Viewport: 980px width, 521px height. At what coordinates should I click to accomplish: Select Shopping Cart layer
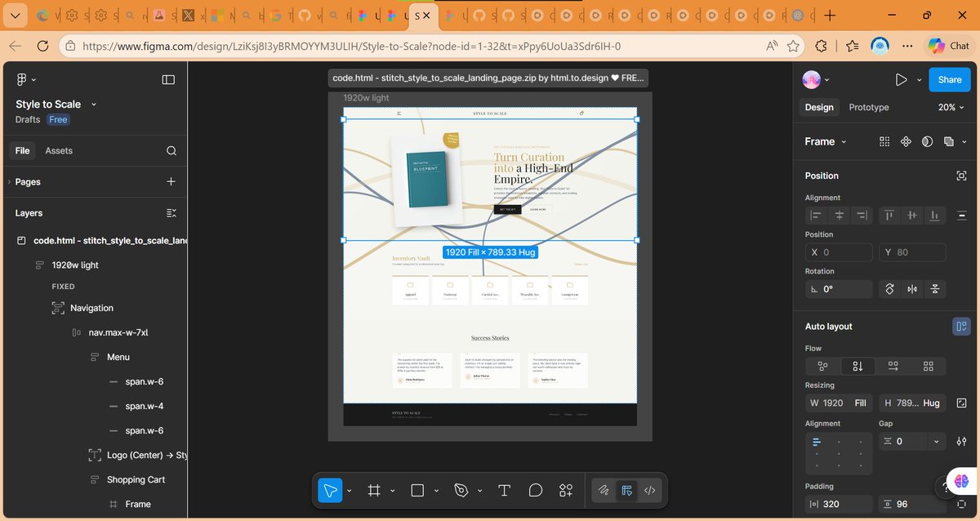pyautogui.click(x=136, y=479)
